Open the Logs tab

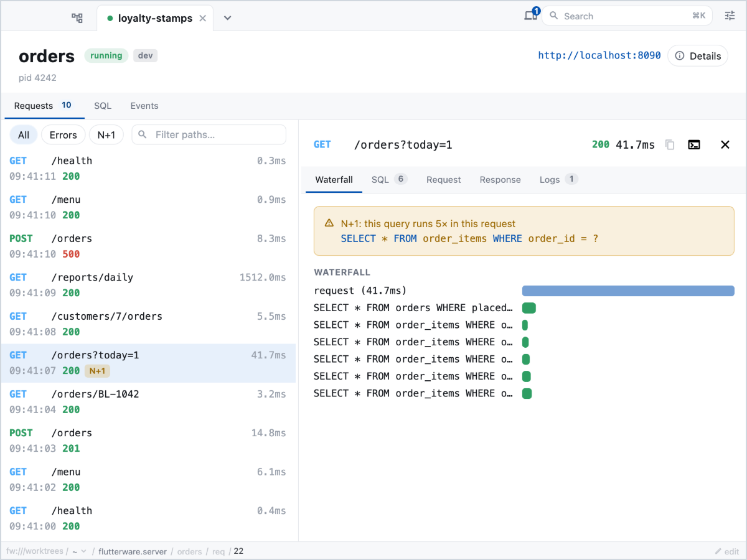pyautogui.click(x=558, y=180)
